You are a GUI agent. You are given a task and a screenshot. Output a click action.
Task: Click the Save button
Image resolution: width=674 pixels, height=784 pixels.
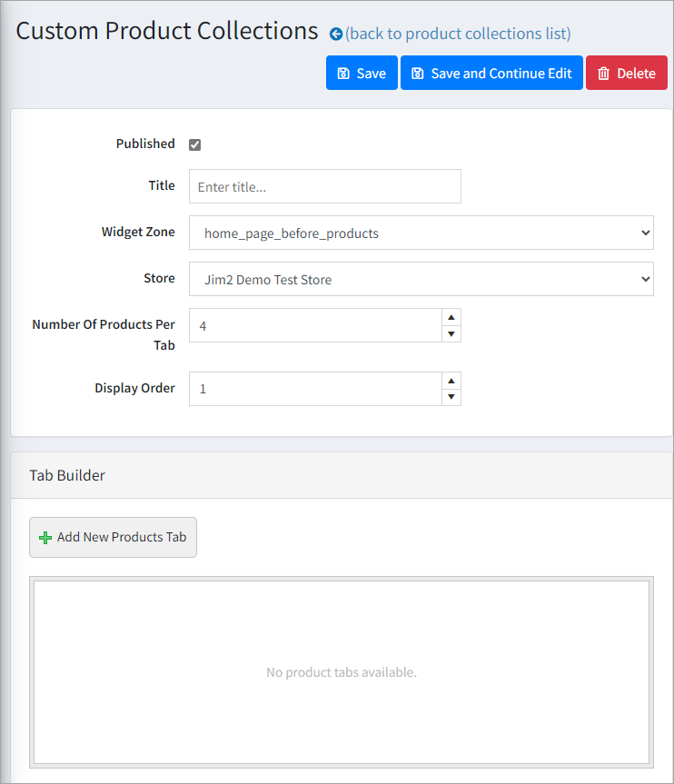362,74
